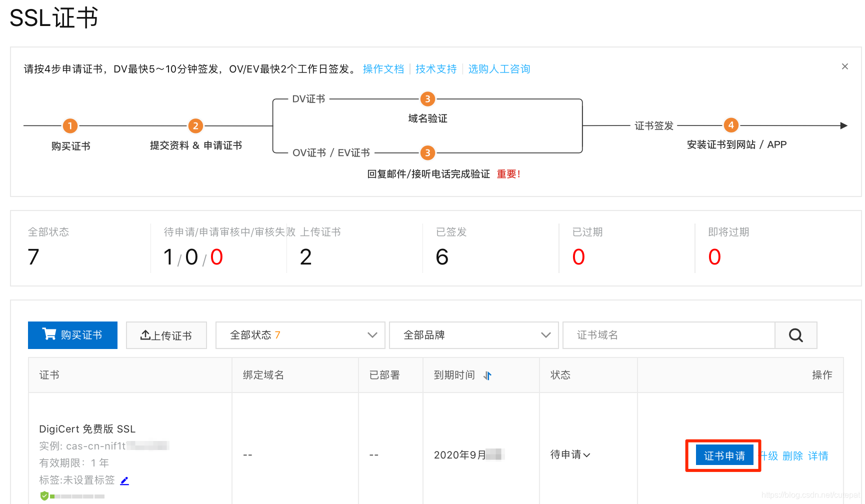865x504 pixels.
Task: Click the 操作 column header
Action: (x=822, y=375)
